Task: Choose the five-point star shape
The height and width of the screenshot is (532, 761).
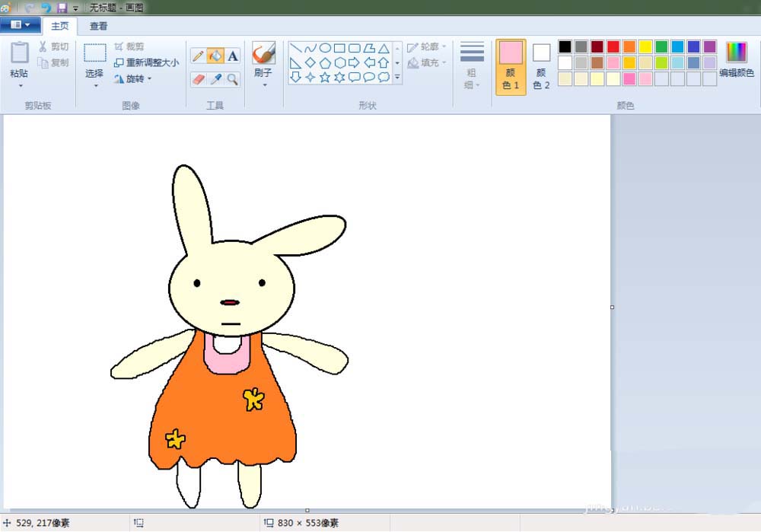Action: 325,77
